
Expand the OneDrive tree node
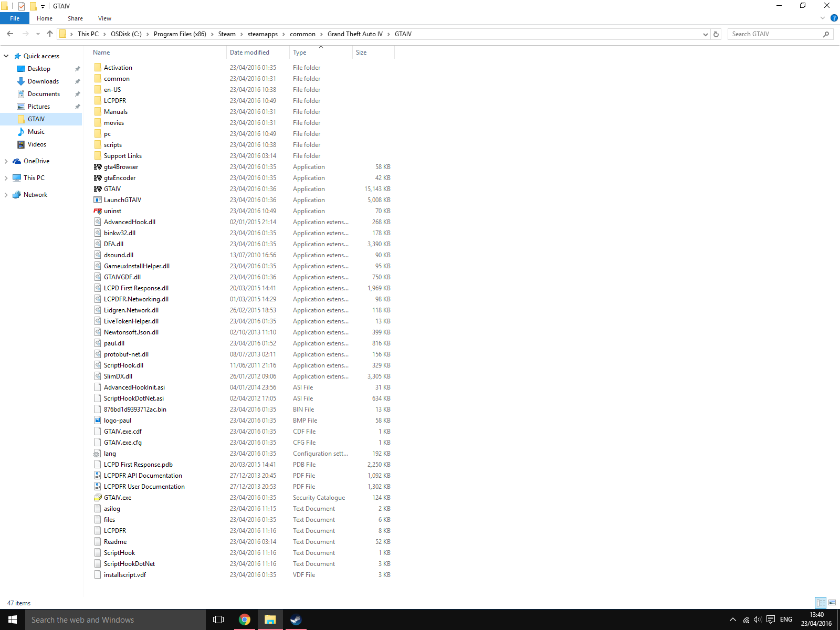pos(6,161)
